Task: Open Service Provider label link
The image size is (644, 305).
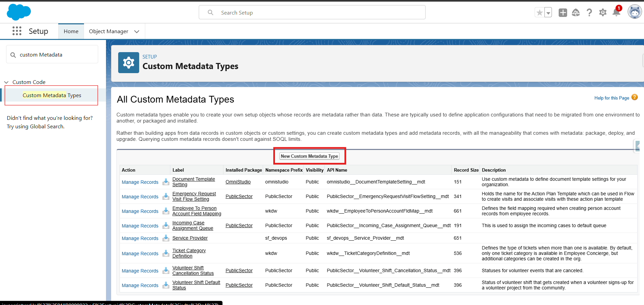Action: click(x=190, y=238)
